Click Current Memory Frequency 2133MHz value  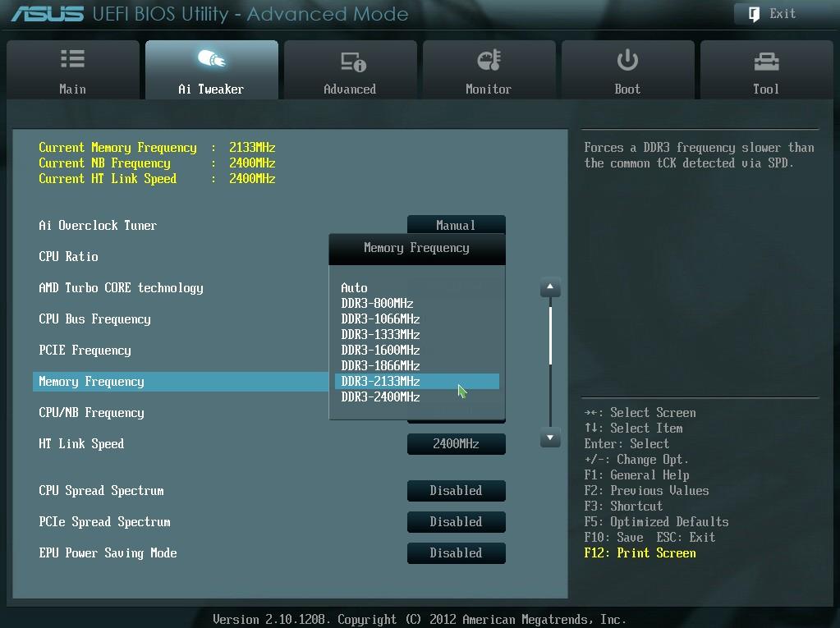point(252,147)
